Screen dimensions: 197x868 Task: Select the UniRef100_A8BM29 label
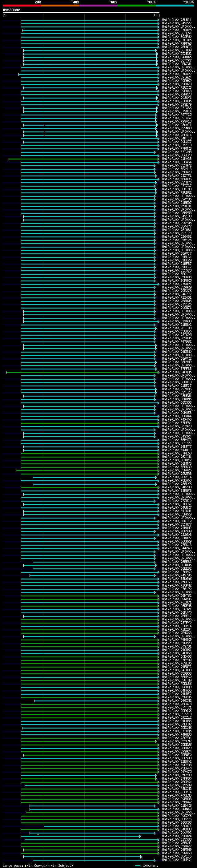click(177, 748)
